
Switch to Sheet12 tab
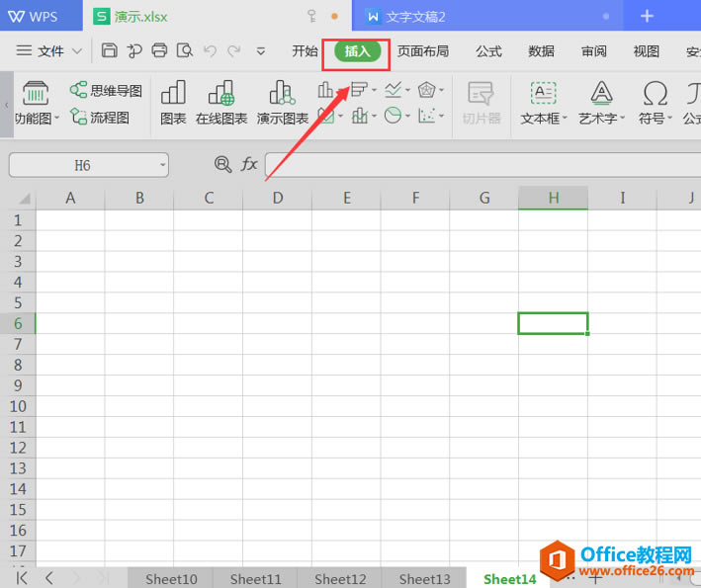pos(340,579)
